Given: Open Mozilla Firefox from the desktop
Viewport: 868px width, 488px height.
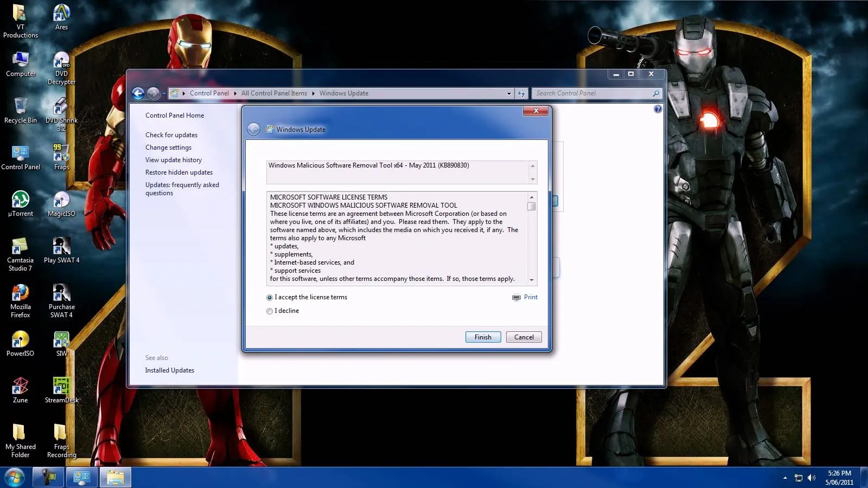Looking at the screenshot, I should [20, 301].
